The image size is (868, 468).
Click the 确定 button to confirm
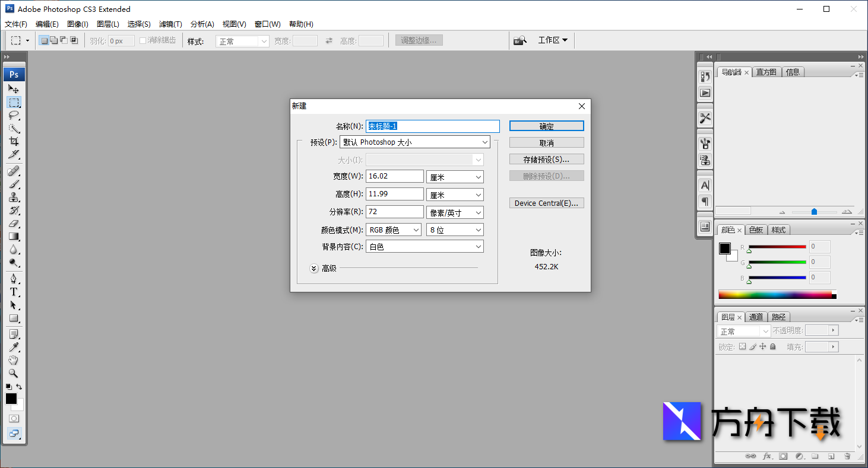coord(546,126)
